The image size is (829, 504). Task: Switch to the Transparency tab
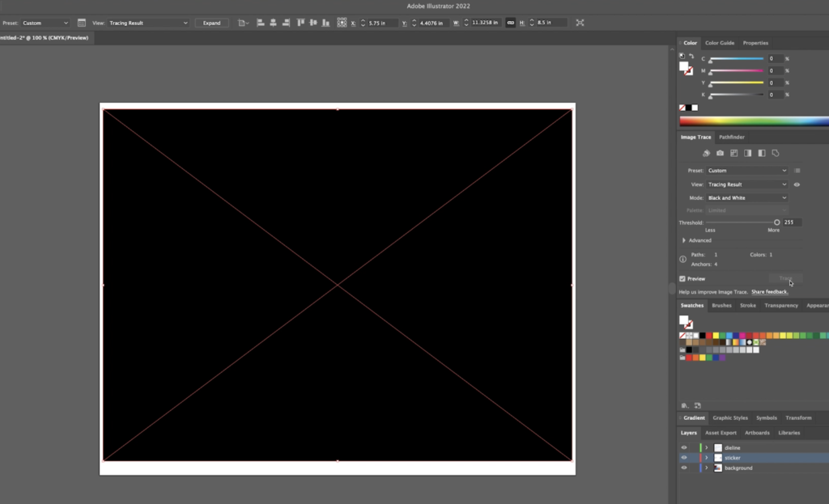click(x=781, y=305)
